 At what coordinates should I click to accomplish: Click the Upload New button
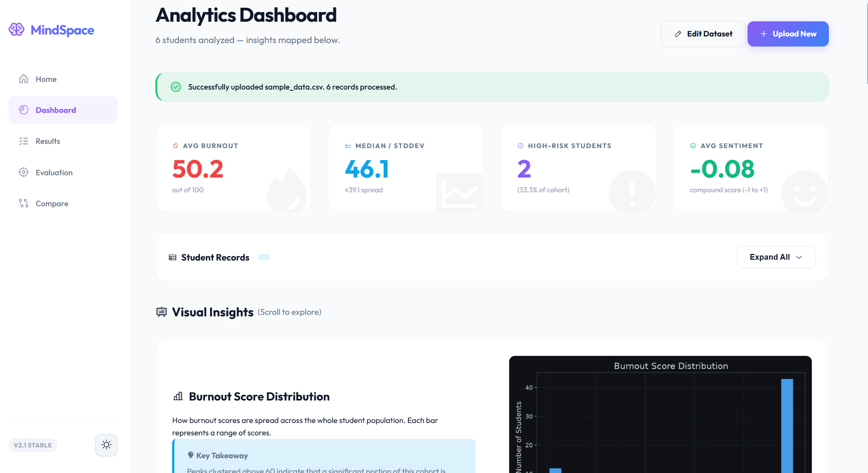click(788, 34)
